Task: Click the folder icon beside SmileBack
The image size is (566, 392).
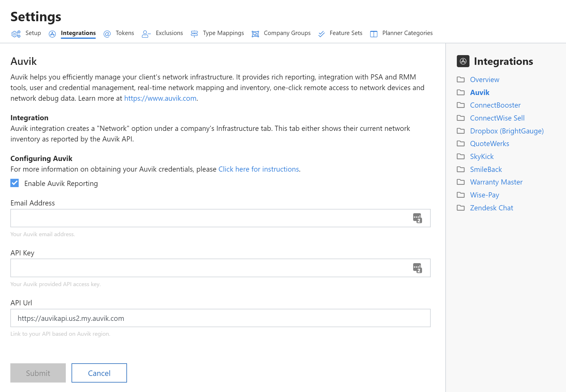Action: [x=461, y=169]
